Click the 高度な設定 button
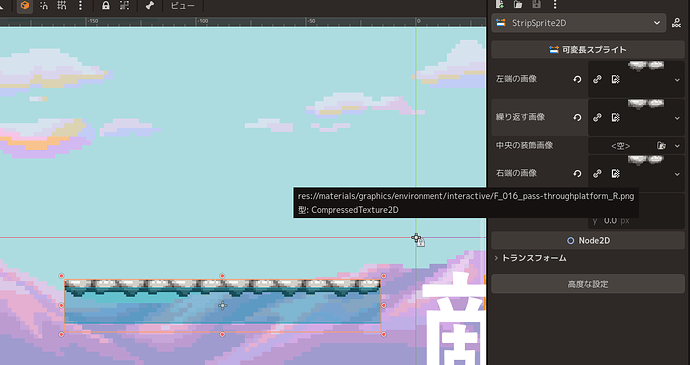Image resolution: width=690 pixels, height=365 pixels. click(588, 284)
